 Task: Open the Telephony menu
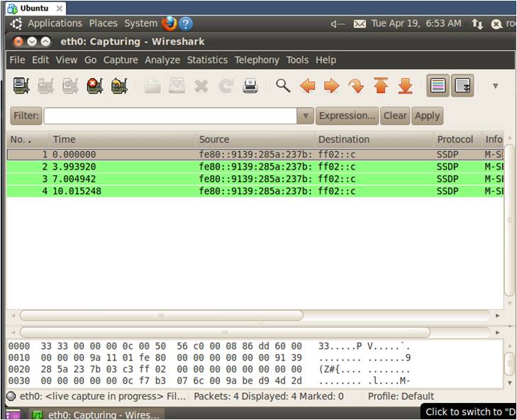tap(257, 60)
